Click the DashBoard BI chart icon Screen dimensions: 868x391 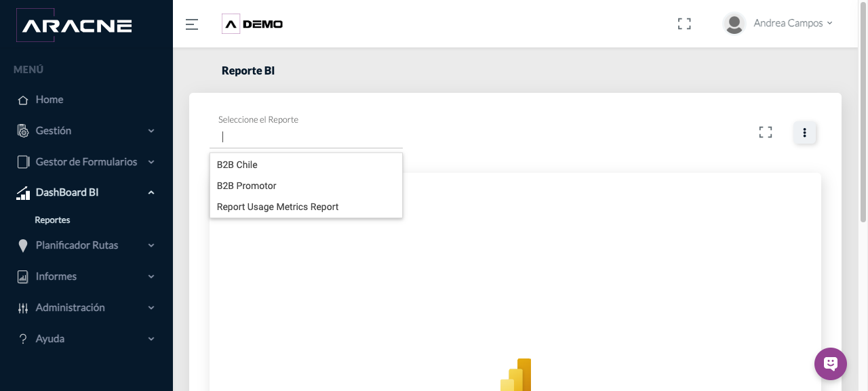(23, 193)
